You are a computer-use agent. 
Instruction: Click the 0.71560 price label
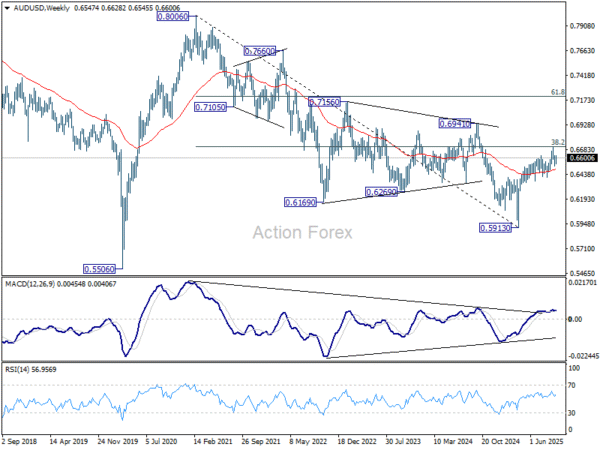(325, 102)
